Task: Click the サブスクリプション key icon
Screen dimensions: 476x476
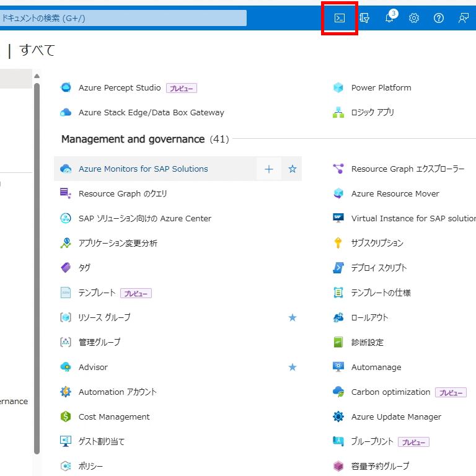Action: pyautogui.click(x=338, y=243)
